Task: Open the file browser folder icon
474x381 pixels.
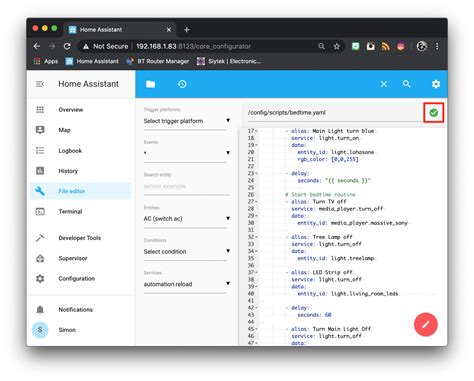Action: tap(150, 84)
